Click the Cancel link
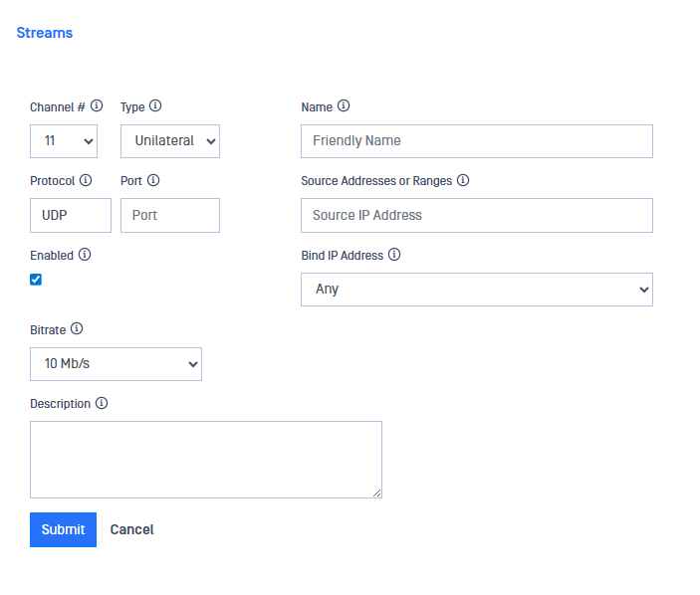Viewport: 700px width, 595px height. point(131,529)
